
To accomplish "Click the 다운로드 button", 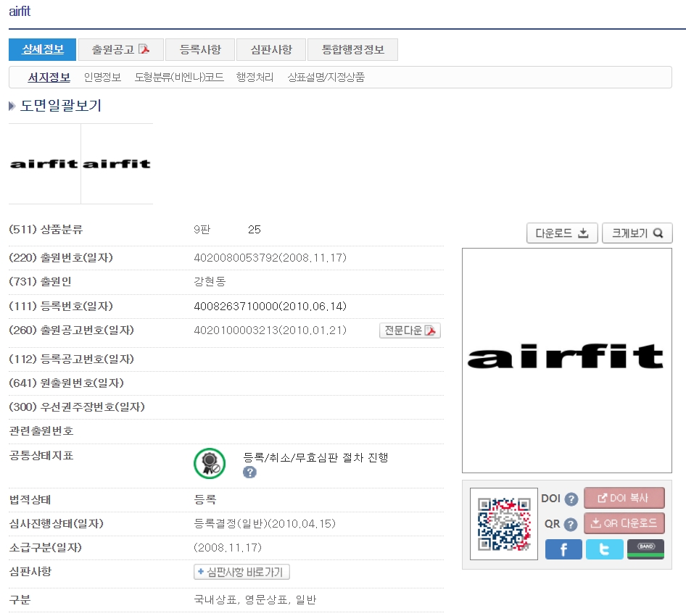I will [562, 233].
